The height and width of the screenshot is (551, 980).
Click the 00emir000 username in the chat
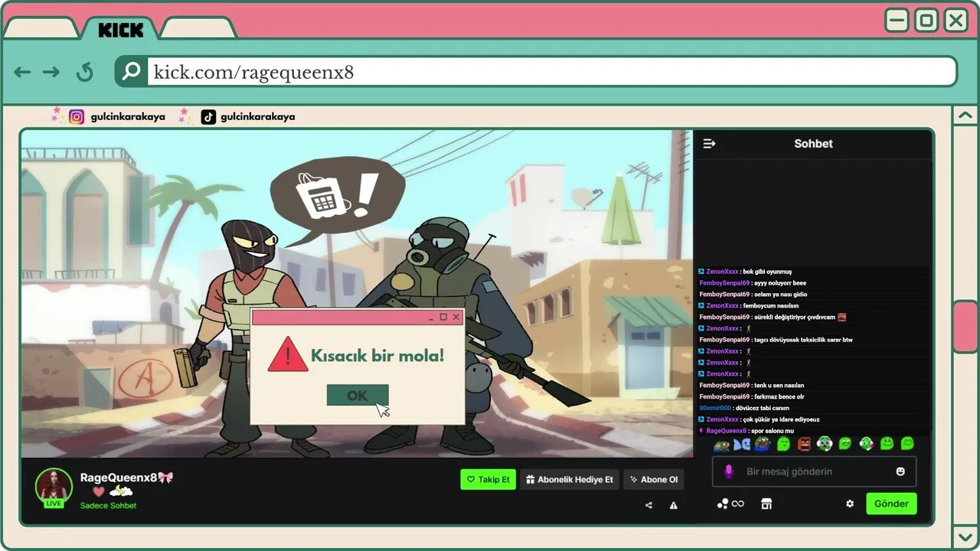[x=715, y=409]
